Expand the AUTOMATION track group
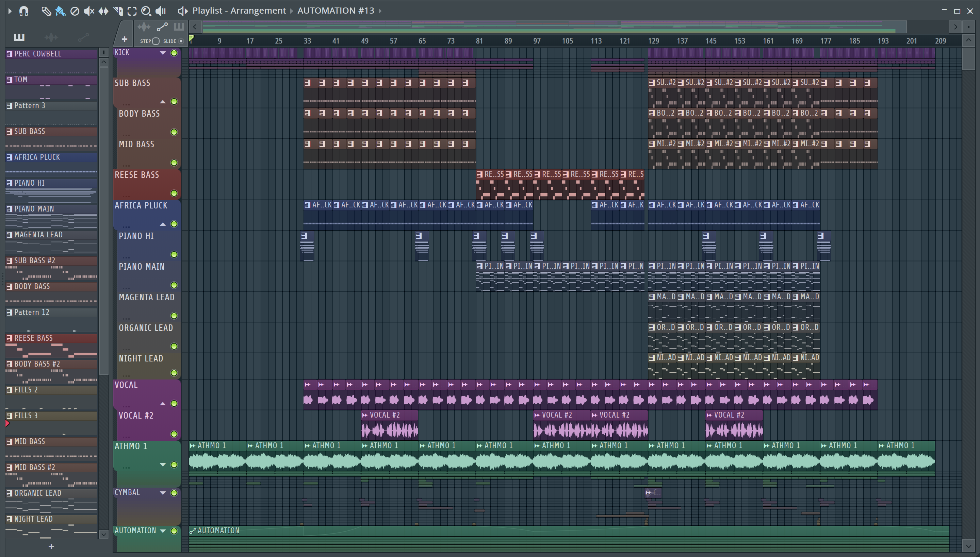Viewport: 980px width, 557px height. (x=163, y=531)
